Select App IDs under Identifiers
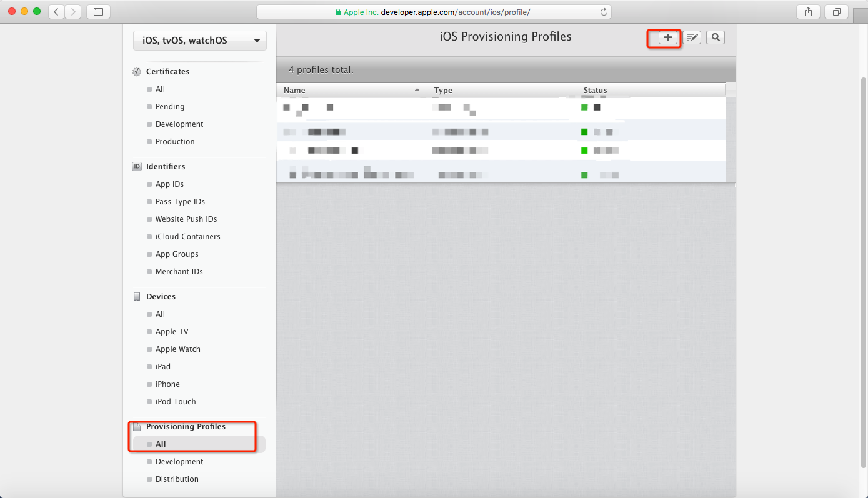Viewport: 868px width, 498px height. tap(169, 184)
